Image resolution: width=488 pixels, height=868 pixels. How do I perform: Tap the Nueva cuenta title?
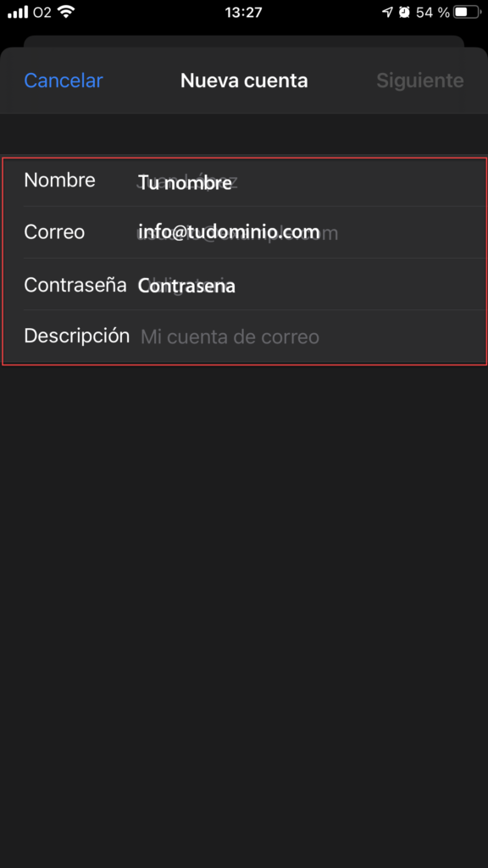244,81
